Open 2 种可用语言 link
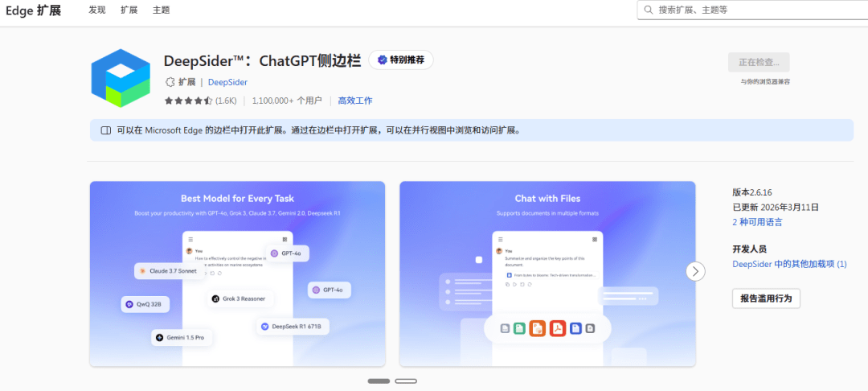 (757, 222)
